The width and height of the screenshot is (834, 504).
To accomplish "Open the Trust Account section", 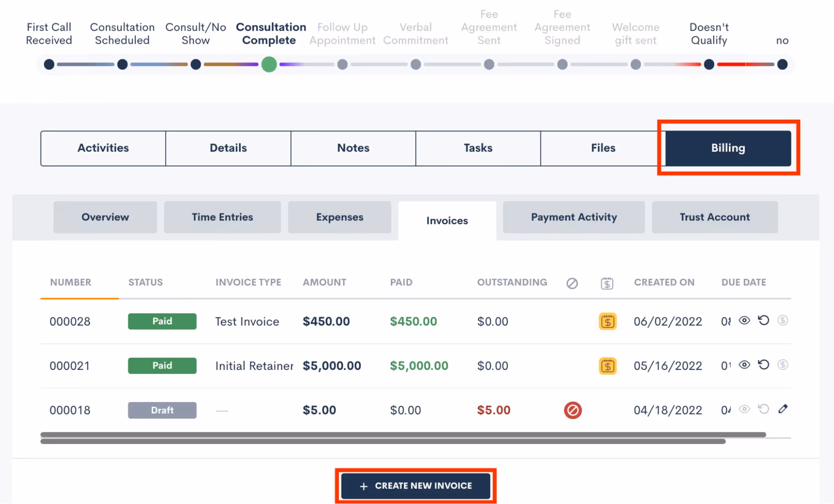I will [x=714, y=217].
